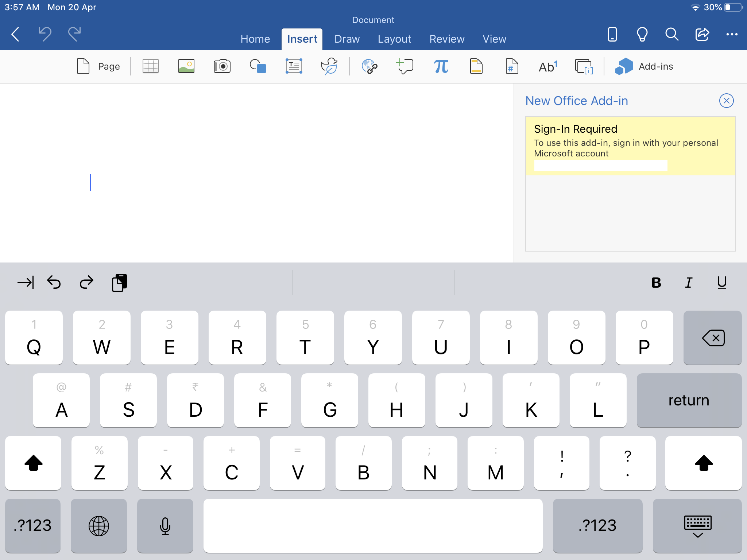Image resolution: width=747 pixels, height=560 pixels.
Task: Switch to the Review tab
Action: pos(447,39)
